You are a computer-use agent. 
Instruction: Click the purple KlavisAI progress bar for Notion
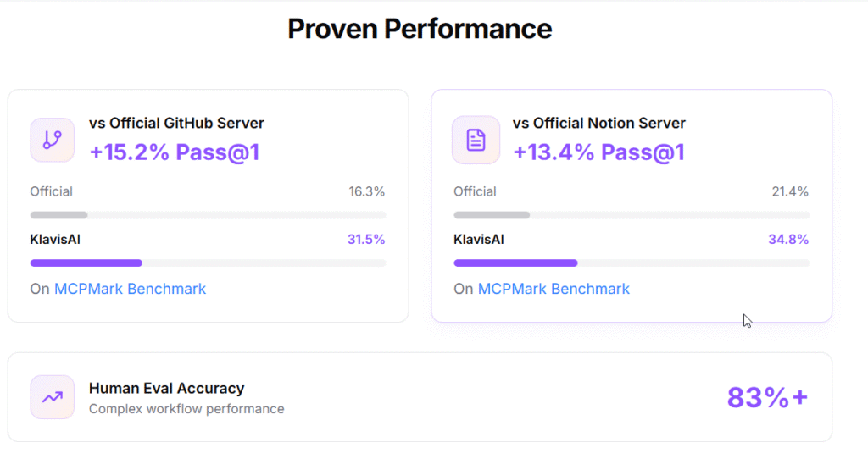click(515, 263)
